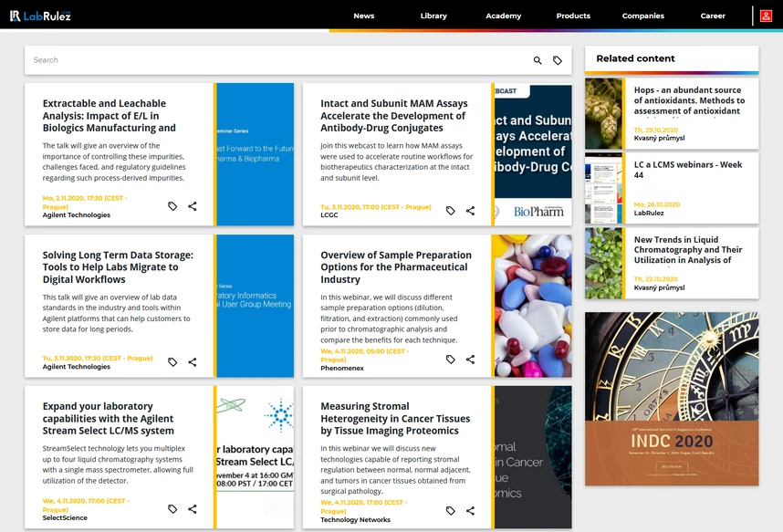Screen dimensions: 783x532
Task: Open the user account icon
Action: (x=766, y=16)
